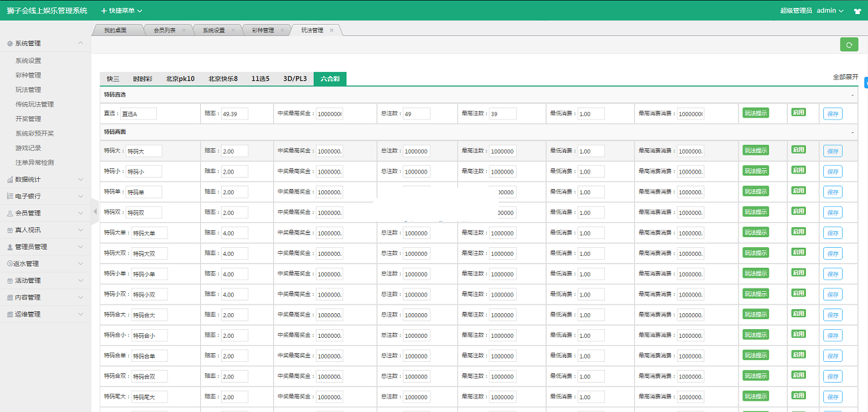Click the user icon beside 管理员管理
The width and height of the screenshot is (868, 412).
click(x=9, y=247)
